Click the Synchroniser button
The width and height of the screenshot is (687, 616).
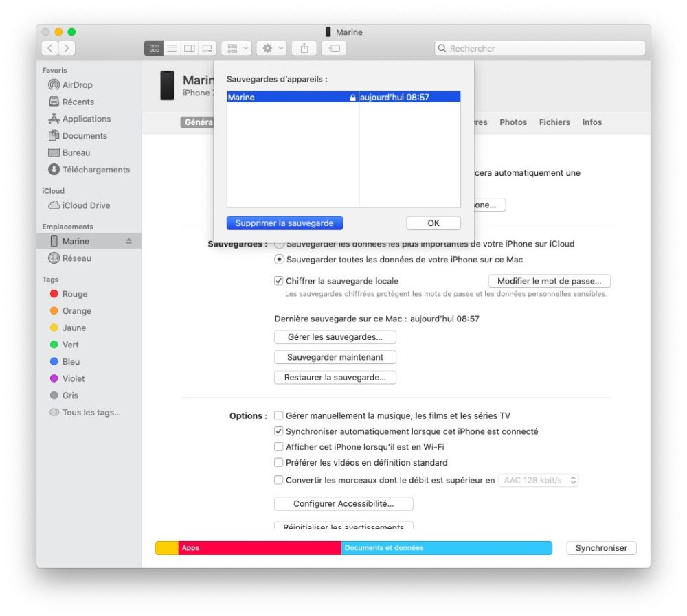(x=601, y=548)
